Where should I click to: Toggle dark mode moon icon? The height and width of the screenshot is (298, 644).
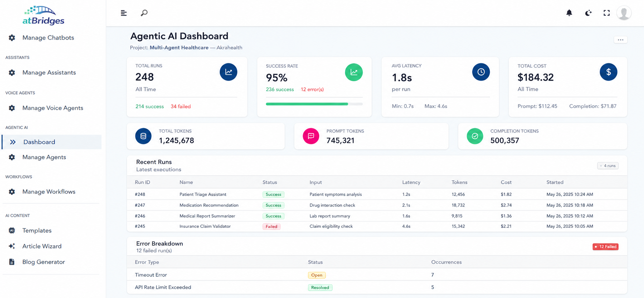(x=588, y=13)
